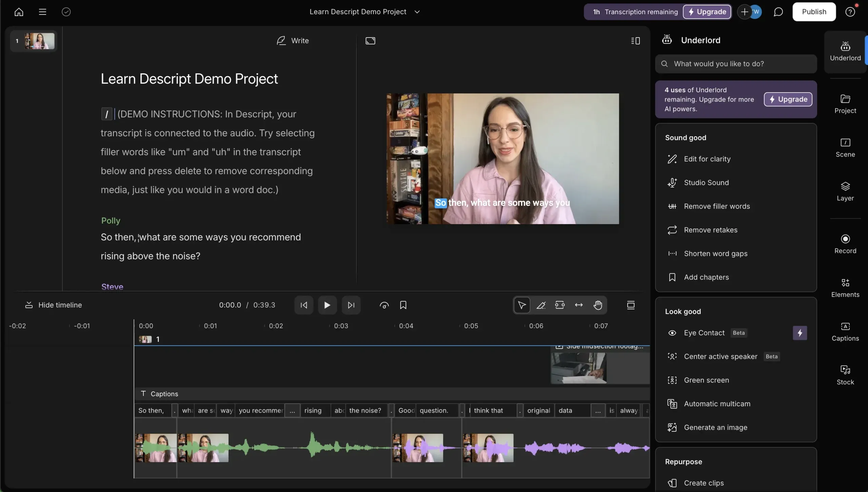Choose Green screen

point(736,380)
